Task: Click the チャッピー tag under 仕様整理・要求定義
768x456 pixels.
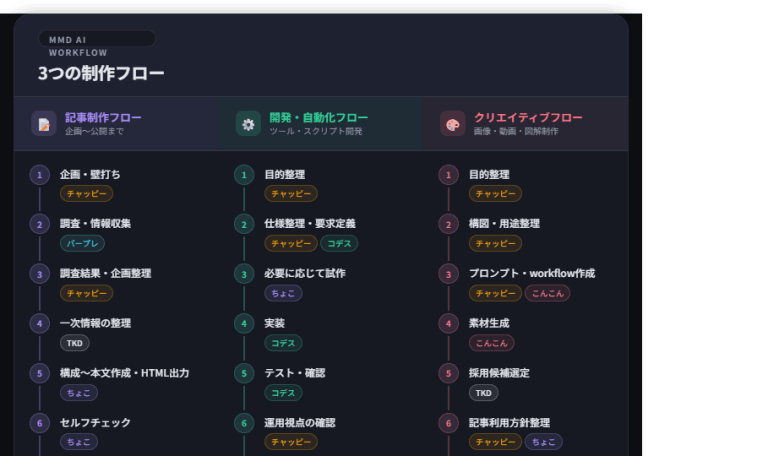Action: (291, 243)
